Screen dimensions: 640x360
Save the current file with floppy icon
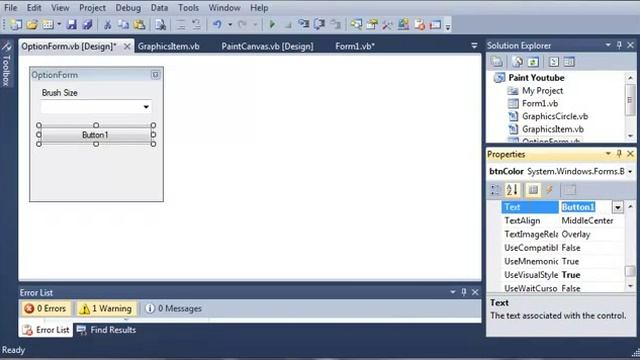pyautogui.click(x=71, y=24)
